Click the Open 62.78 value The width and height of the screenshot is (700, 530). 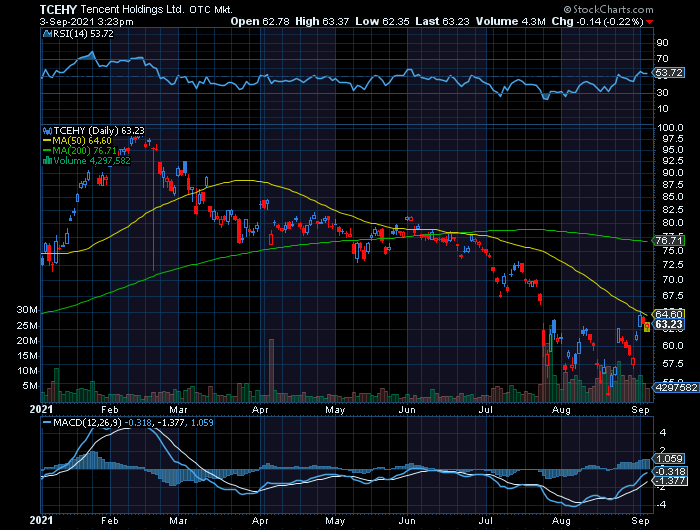click(260, 21)
